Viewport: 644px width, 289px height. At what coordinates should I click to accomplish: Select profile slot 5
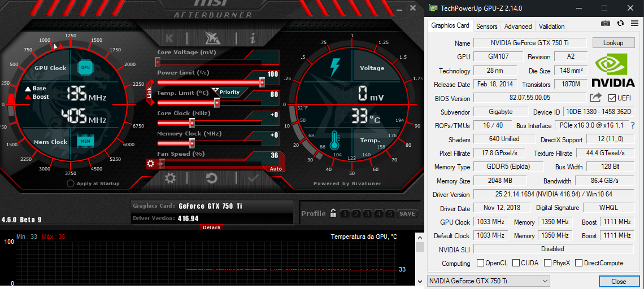pyautogui.click(x=390, y=213)
